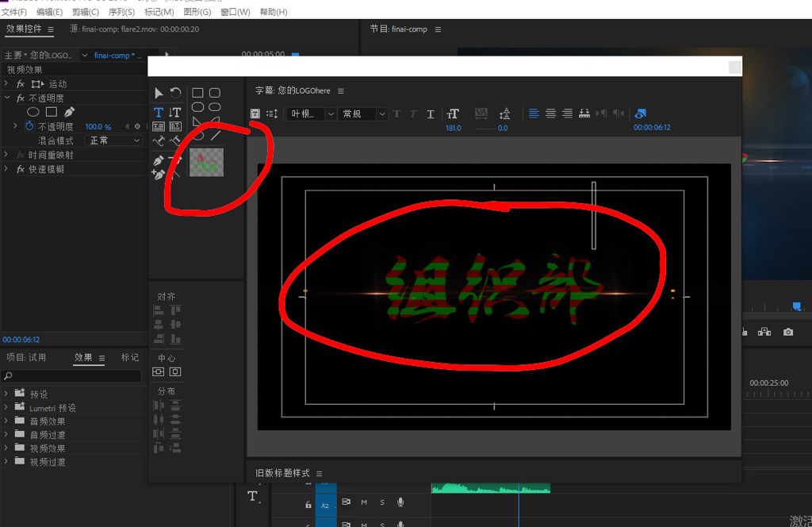Screen dimensions: 812x527
Task: Solo the A2 audio track
Action: point(381,502)
